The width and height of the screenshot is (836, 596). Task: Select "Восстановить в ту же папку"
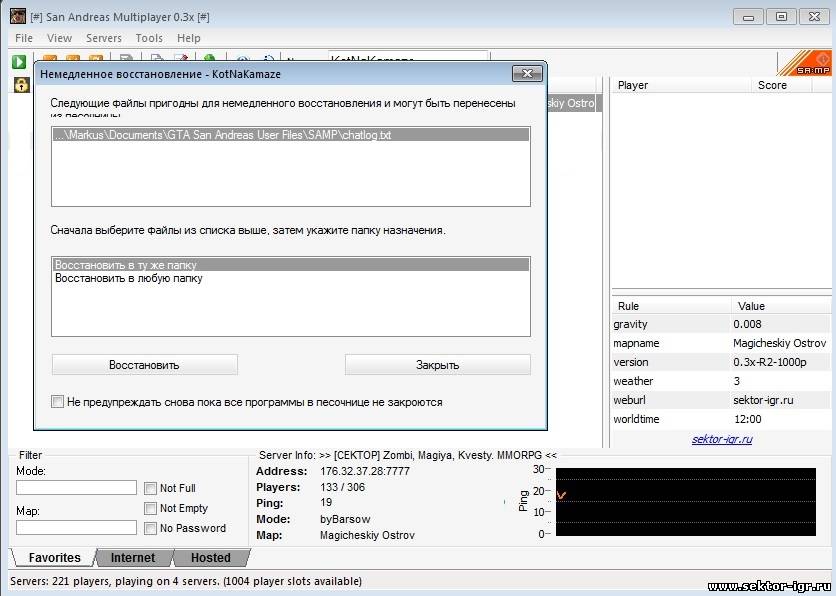(291, 265)
